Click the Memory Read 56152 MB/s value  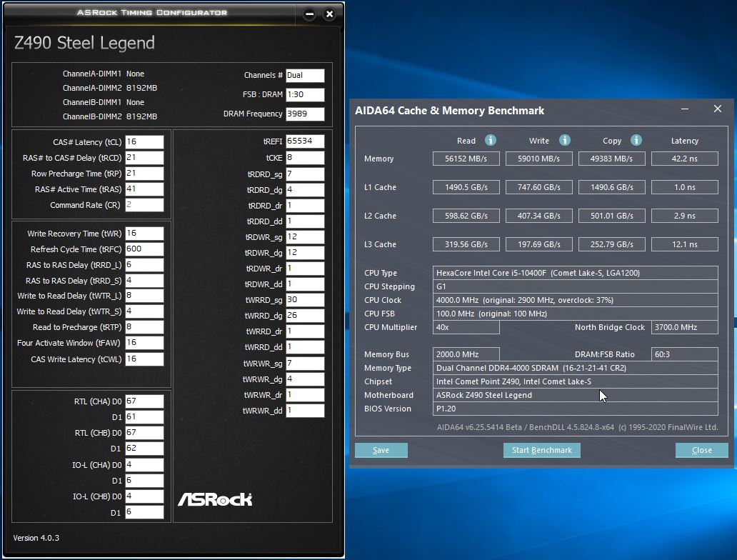click(x=466, y=159)
